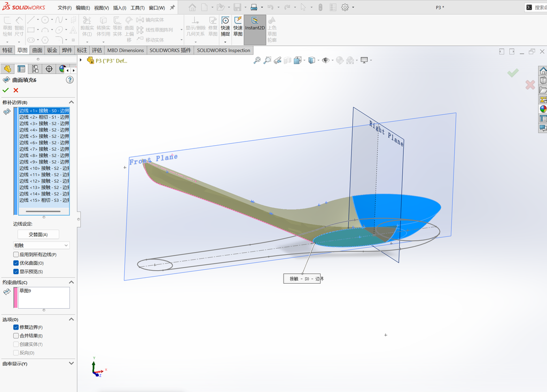Uncheck 显示预览(S) option

(15, 271)
